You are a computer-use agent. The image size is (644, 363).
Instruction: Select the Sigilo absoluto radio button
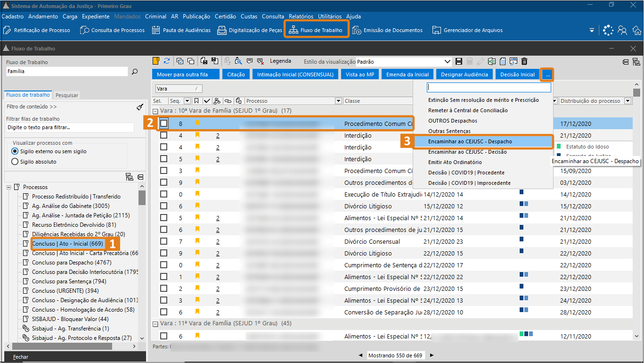click(15, 162)
